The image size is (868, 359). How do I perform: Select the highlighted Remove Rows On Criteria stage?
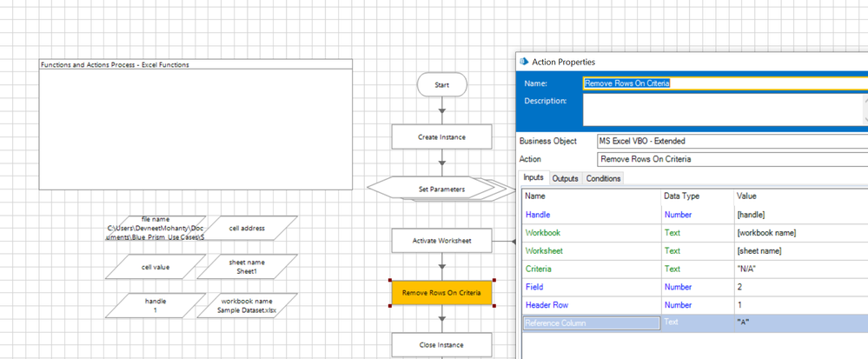441,293
